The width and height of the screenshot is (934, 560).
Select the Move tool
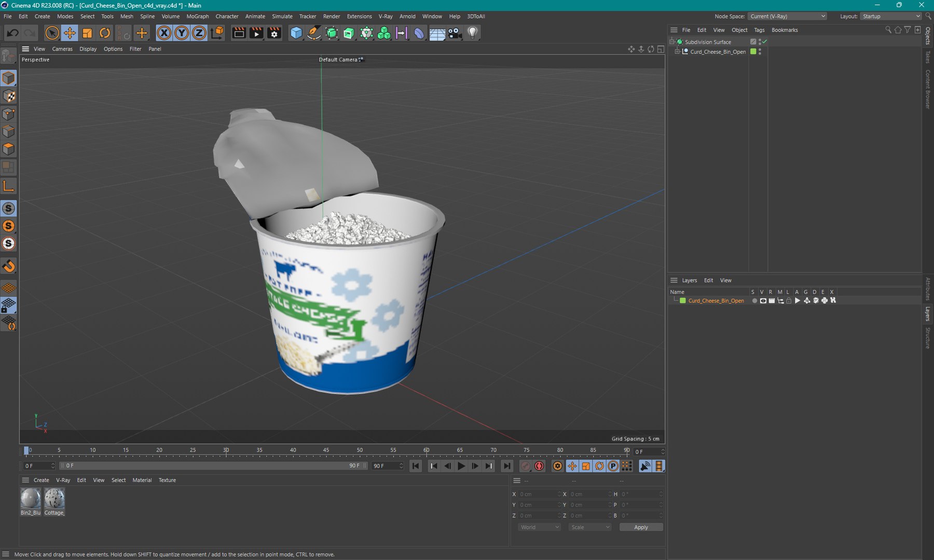point(70,33)
